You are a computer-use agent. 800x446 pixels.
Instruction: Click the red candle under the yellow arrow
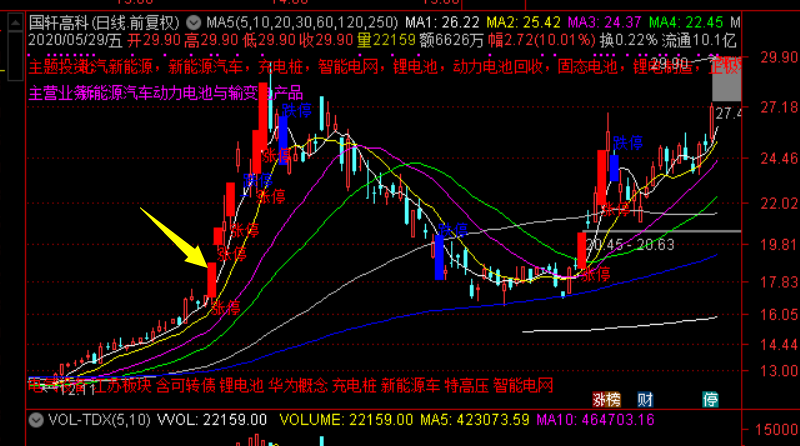[x=212, y=280]
